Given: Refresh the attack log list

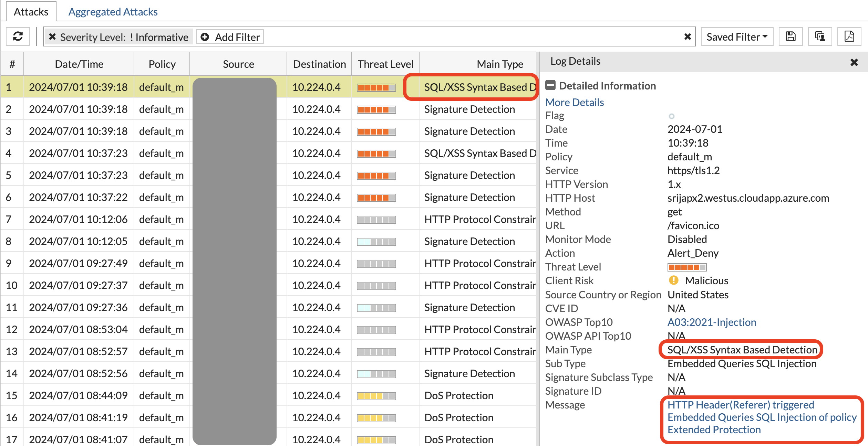Looking at the screenshot, I should (18, 36).
